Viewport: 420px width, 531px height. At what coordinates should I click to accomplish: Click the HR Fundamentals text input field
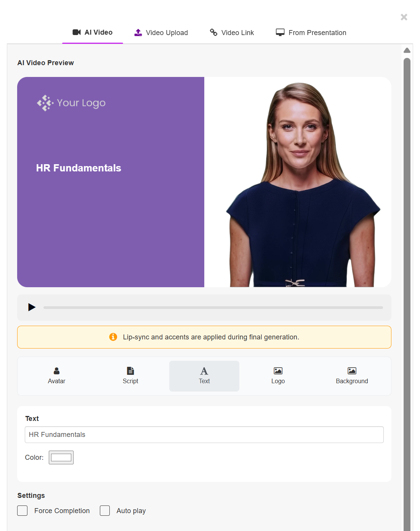tap(204, 435)
